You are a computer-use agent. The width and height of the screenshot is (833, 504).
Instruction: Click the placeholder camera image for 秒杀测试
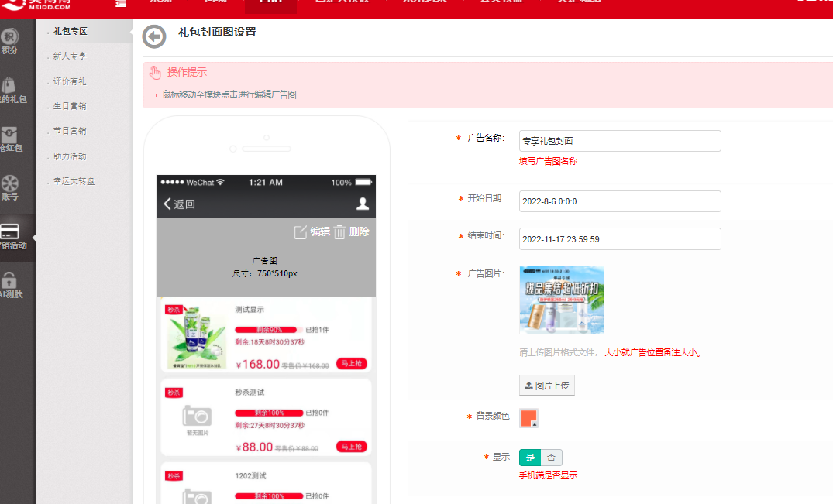click(197, 416)
